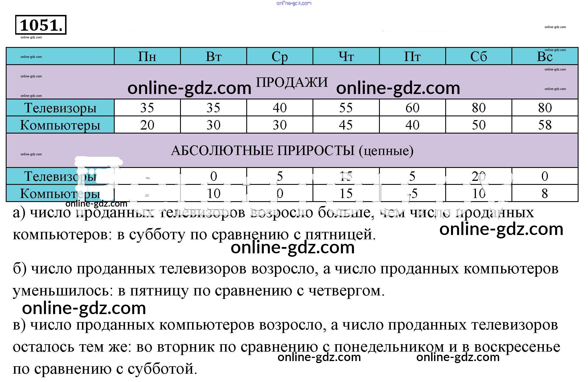The height and width of the screenshot is (382, 588).
Task: Click the Tuesday computer growth cell 10
Action: [214, 193]
